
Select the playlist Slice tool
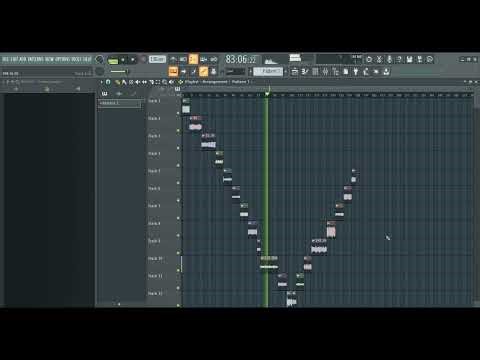pyautogui.click(x=151, y=82)
